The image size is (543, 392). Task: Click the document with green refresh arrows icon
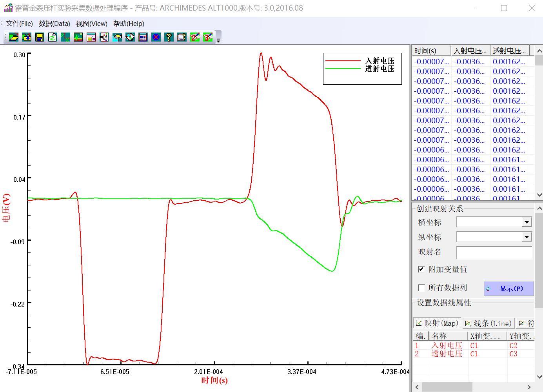click(53, 37)
